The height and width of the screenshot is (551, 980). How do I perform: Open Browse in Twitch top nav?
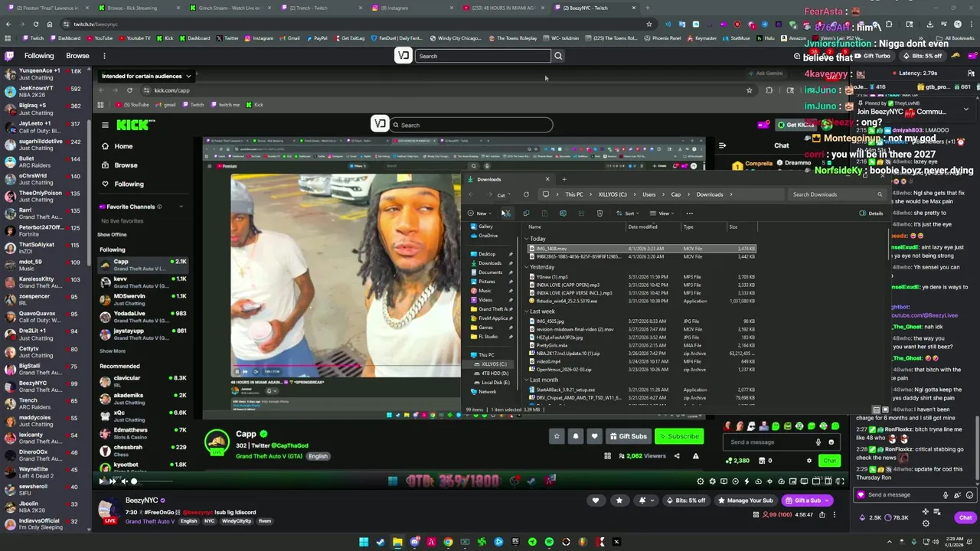point(77,56)
